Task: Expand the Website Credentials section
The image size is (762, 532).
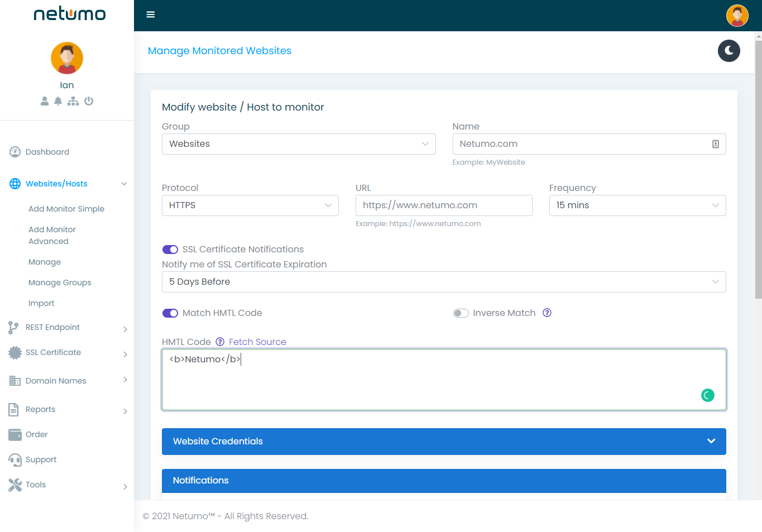Action: (444, 442)
